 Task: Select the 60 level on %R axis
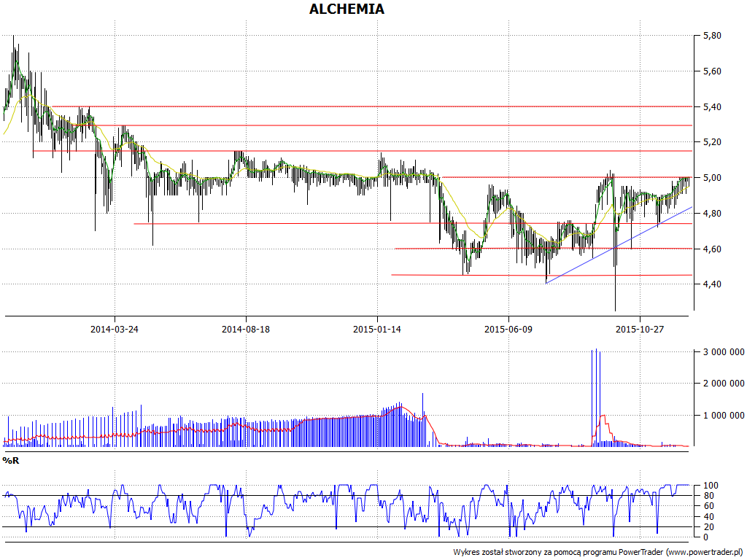point(708,506)
